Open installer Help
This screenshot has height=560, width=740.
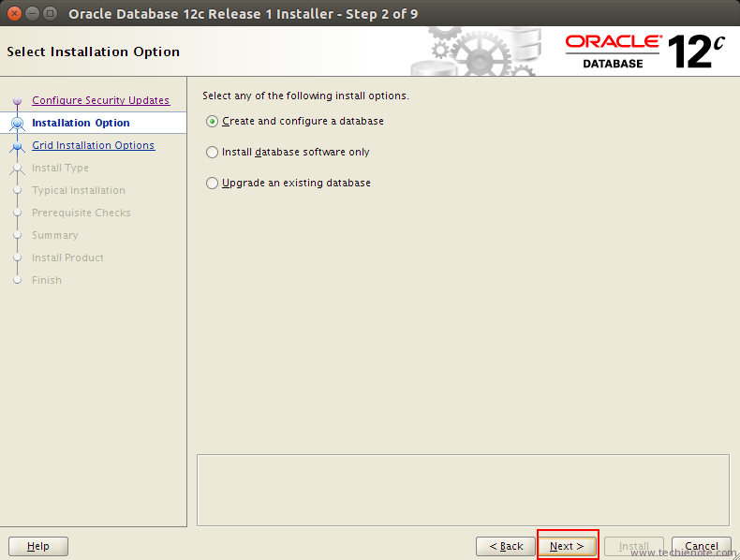[x=38, y=546]
